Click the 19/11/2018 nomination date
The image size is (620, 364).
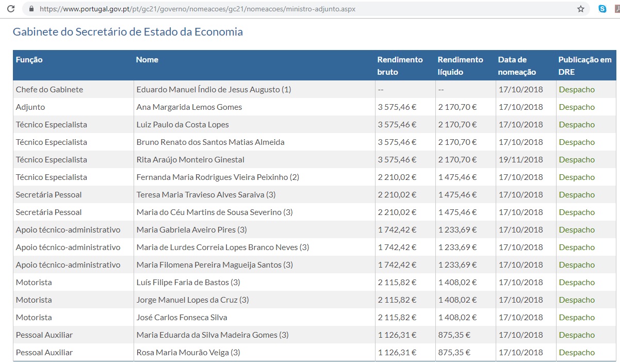coord(521,159)
